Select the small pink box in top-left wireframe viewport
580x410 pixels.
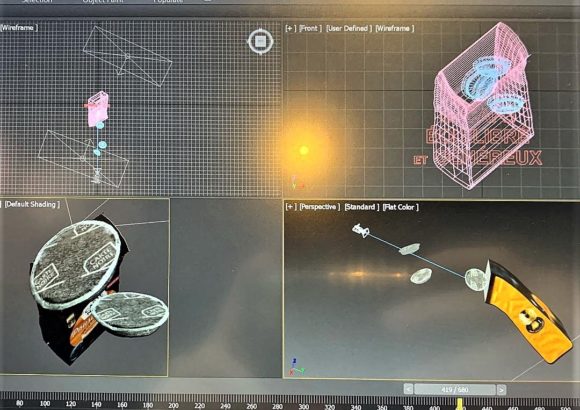click(98, 109)
